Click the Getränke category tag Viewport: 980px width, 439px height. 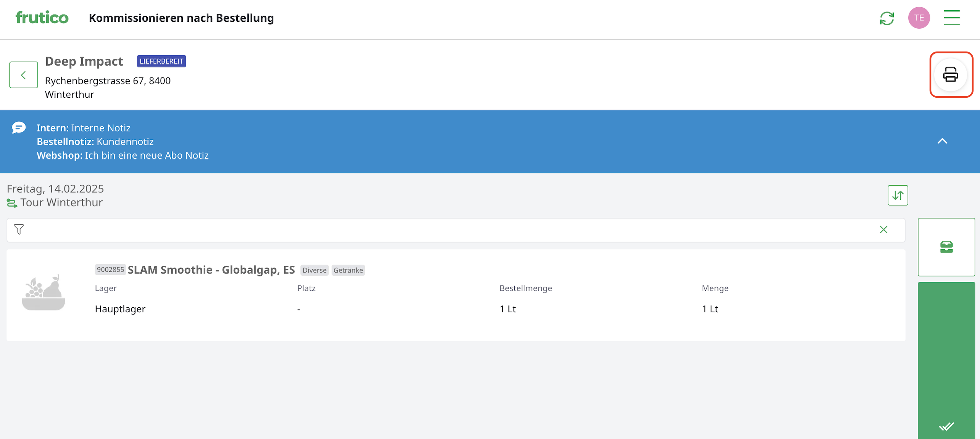pos(348,270)
